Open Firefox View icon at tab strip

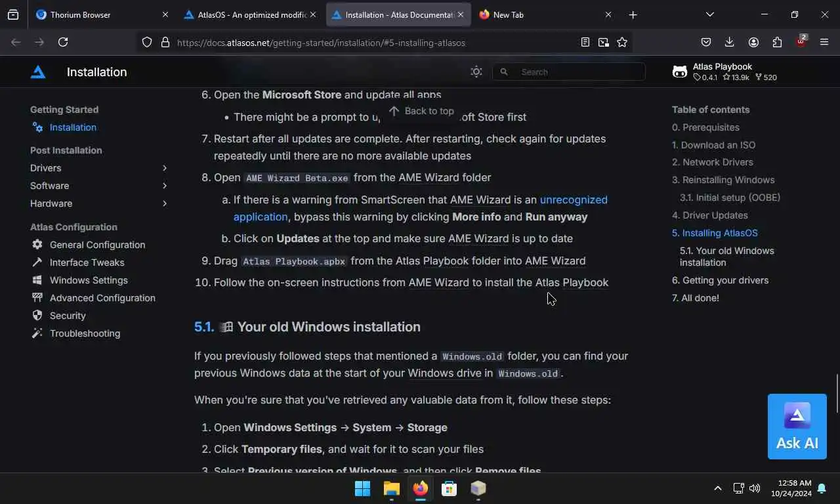pos(13,14)
